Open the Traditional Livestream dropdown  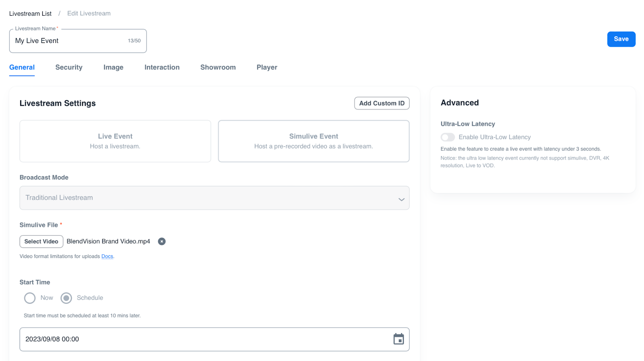pos(214,198)
